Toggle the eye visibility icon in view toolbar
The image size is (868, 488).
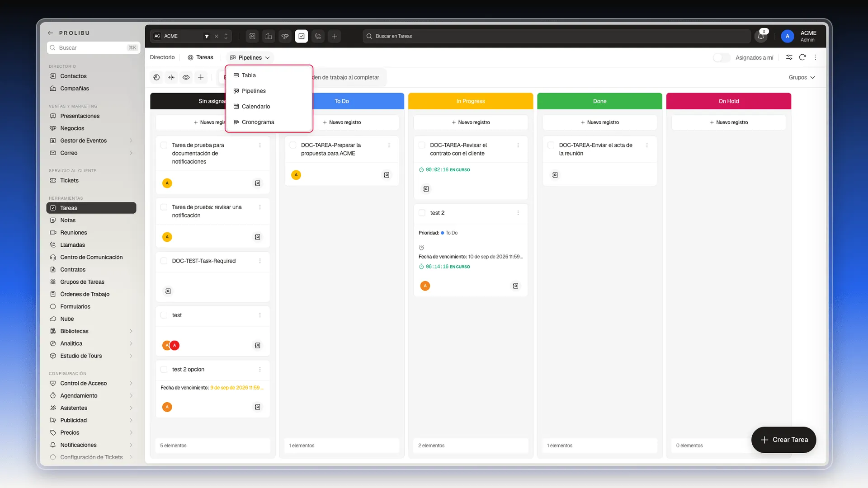[x=186, y=77]
